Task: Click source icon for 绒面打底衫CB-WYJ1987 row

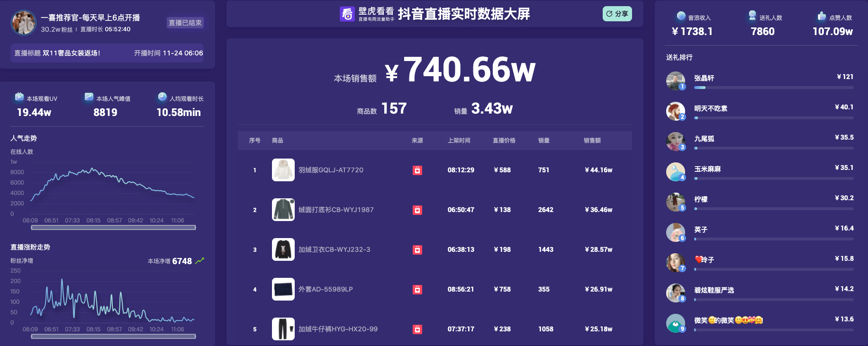Action: (417, 210)
